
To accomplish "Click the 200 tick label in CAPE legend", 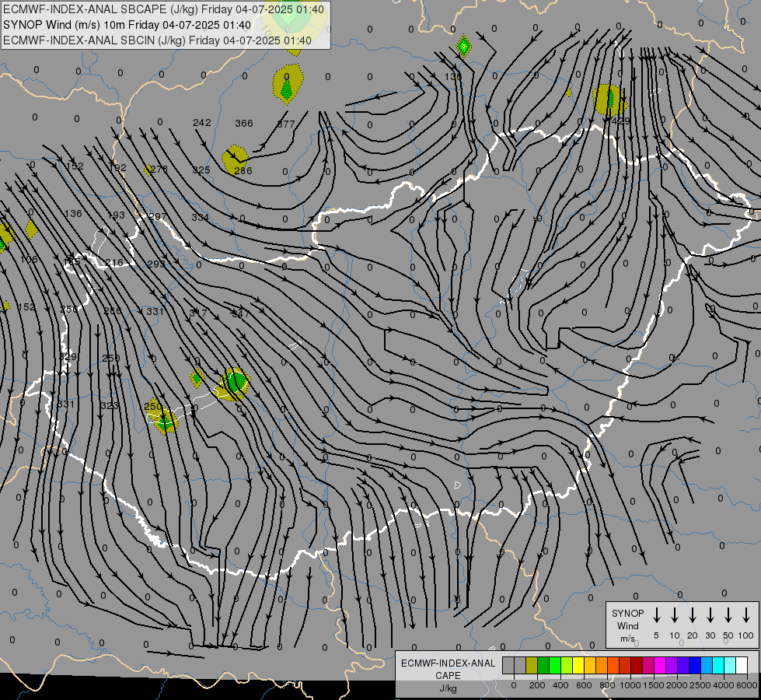I will pyautogui.click(x=537, y=685).
